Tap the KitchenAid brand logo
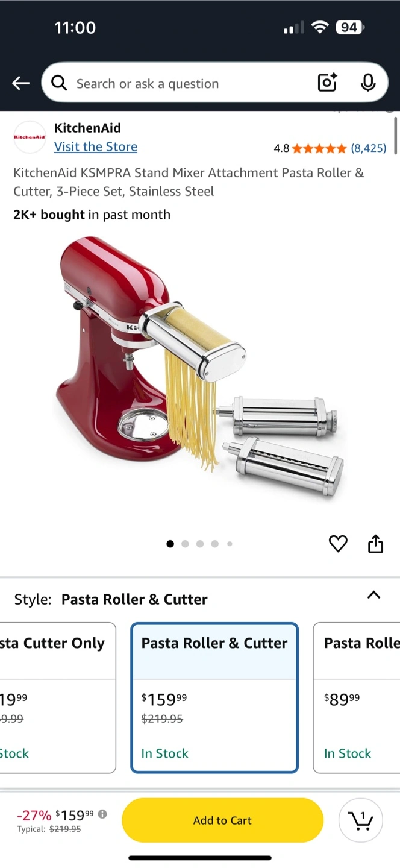The image size is (400, 868). 30,137
